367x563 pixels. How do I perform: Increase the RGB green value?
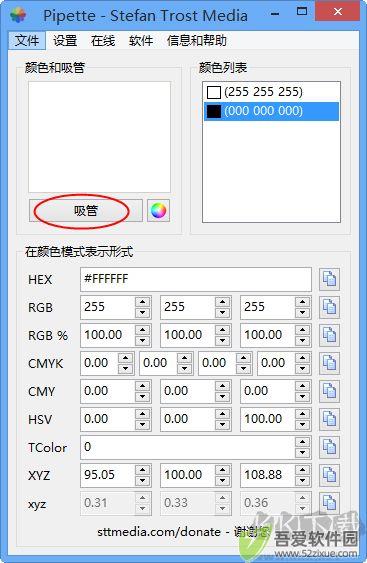[223, 302]
